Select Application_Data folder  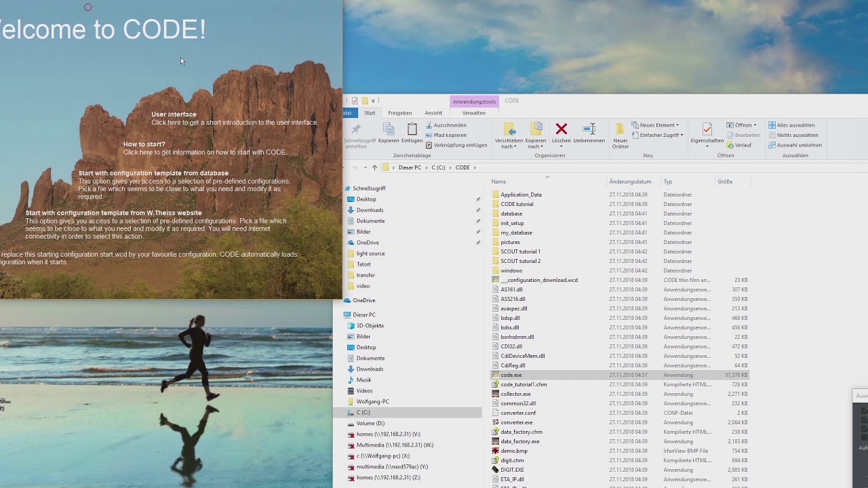coord(521,195)
